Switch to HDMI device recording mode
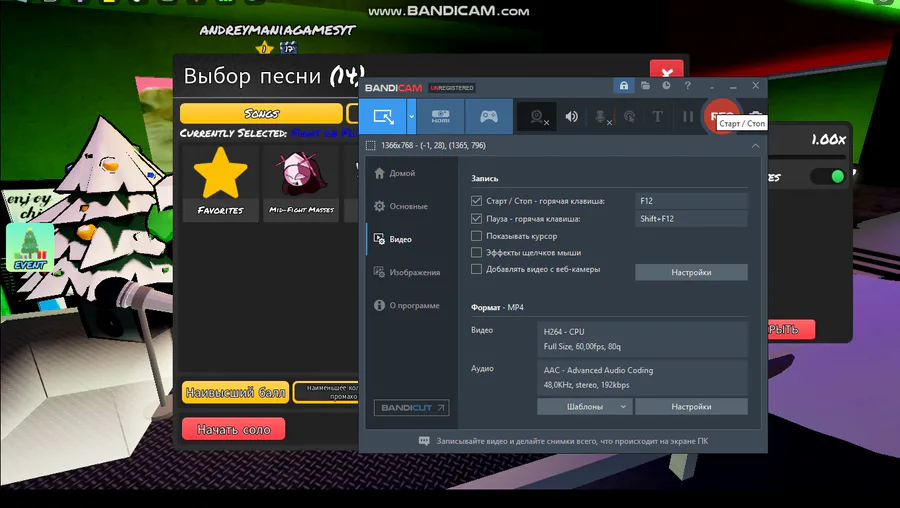This screenshot has width=900, height=508. pyautogui.click(x=440, y=117)
